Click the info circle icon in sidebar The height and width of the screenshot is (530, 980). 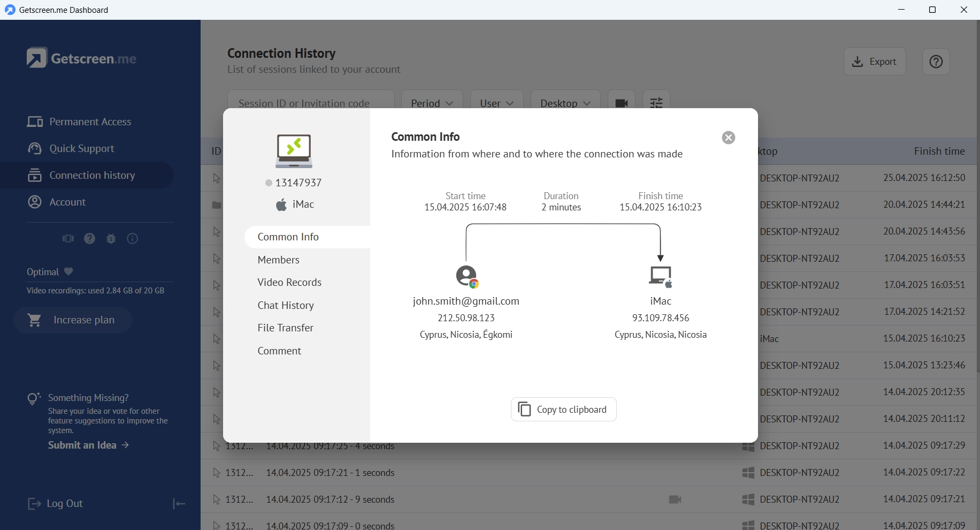click(x=132, y=239)
